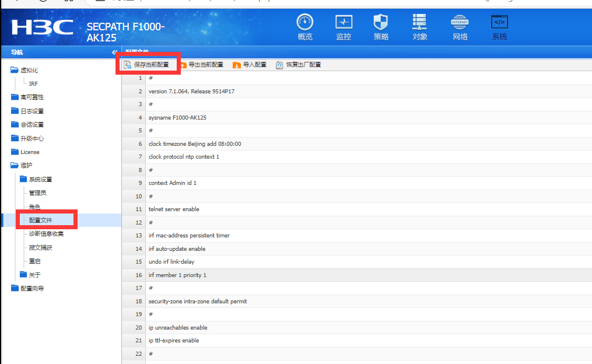
Task: Click the line 'irf auto-update enable'
Action: [177, 249]
